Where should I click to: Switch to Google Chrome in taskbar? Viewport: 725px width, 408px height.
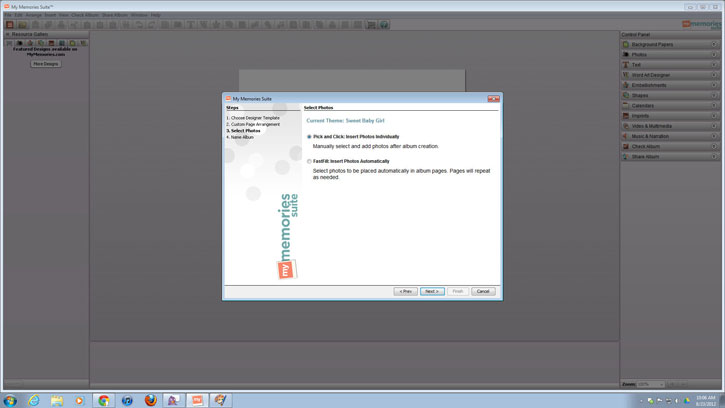click(x=104, y=401)
